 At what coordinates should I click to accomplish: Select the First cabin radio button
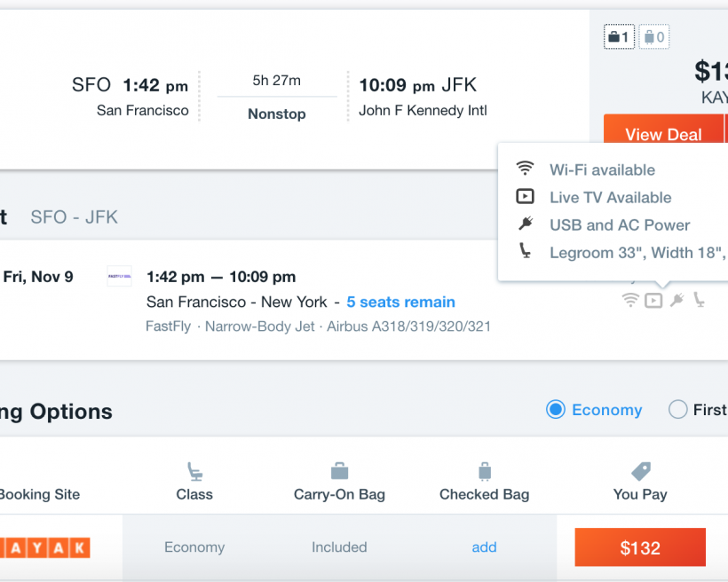click(677, 410)
